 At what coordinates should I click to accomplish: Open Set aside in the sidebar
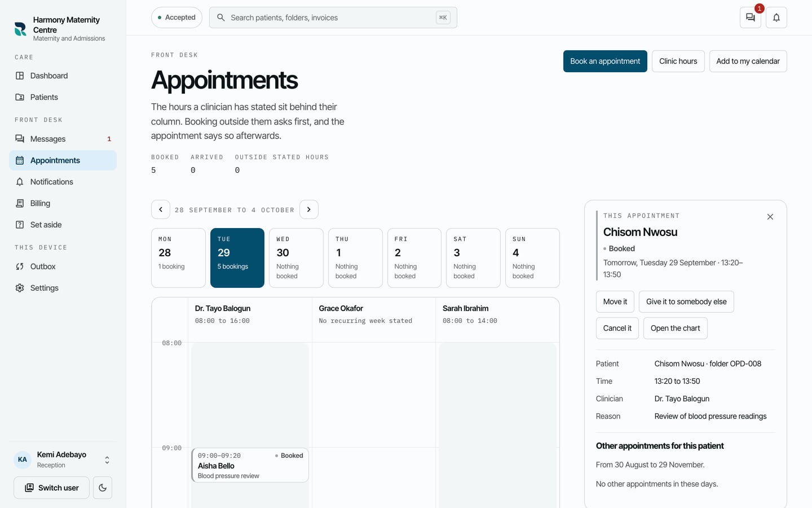63,225
